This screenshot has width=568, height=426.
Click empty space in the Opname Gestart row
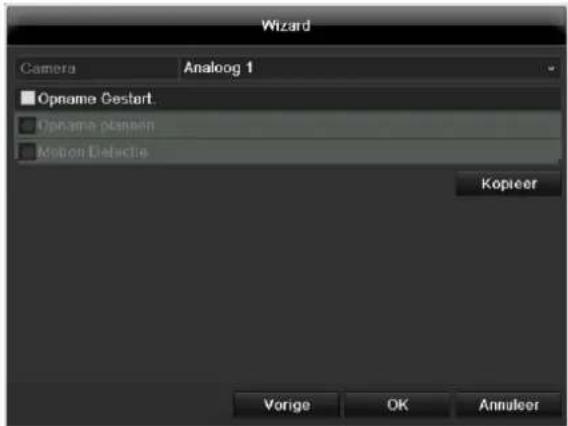coord(357,99)
